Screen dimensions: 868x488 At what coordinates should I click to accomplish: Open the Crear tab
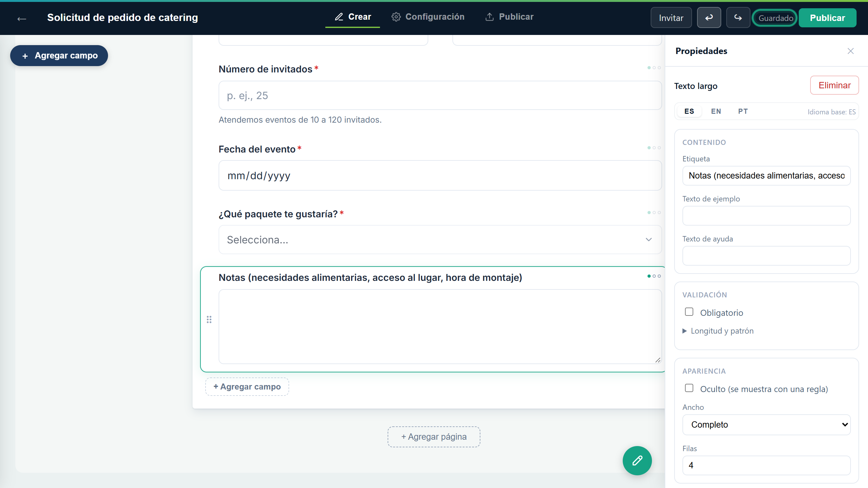352,17
